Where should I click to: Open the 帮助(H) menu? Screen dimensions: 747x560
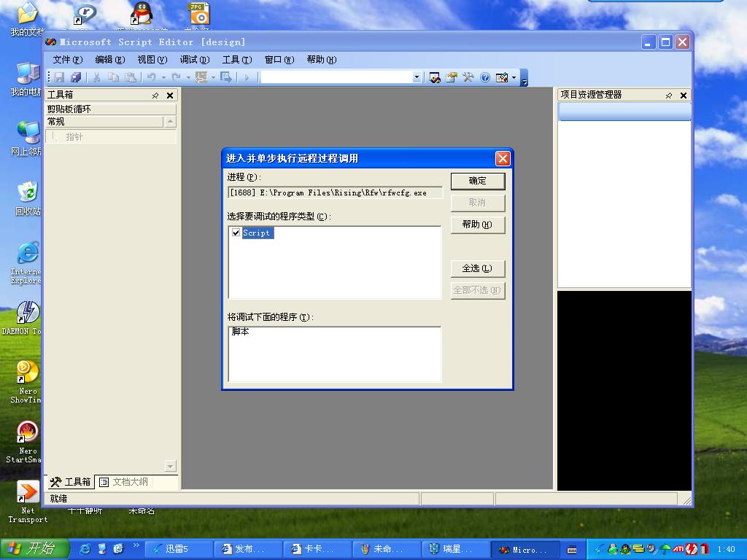pos(322,60)
